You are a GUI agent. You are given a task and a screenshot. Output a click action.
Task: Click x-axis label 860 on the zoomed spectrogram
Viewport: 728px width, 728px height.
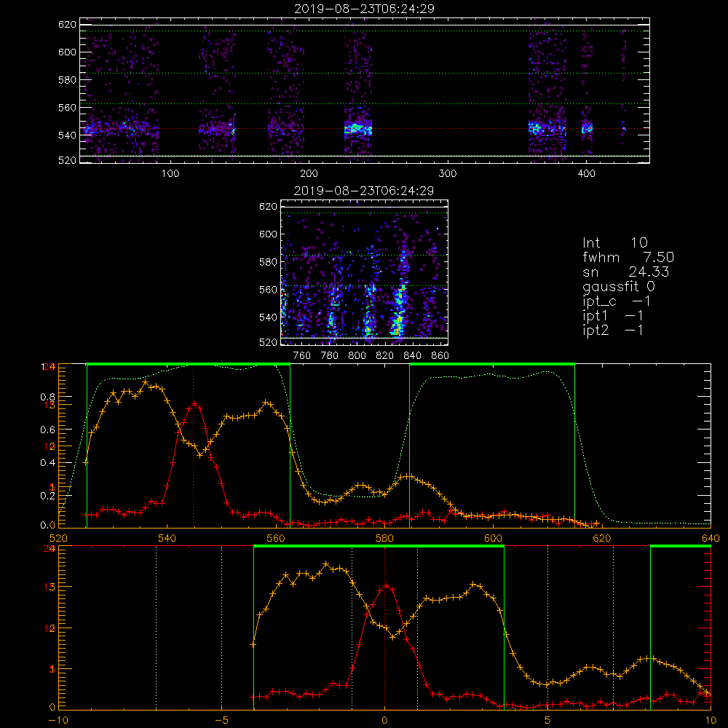pos(440,356)
